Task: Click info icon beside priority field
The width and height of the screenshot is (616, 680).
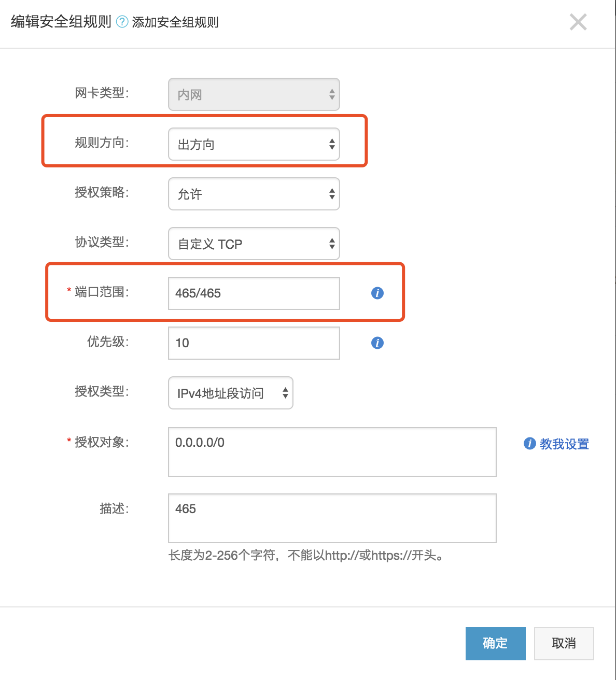Action: pyautogui.click(x=377, y=343)
